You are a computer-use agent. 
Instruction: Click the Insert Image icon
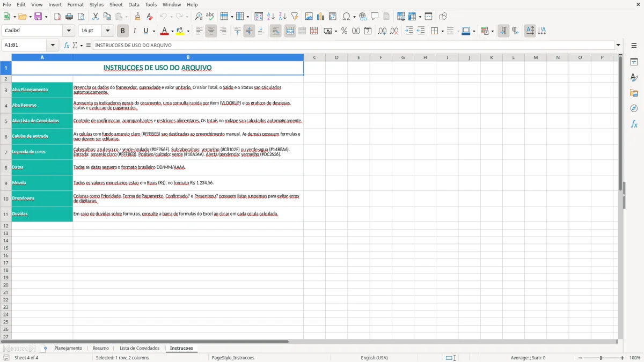pos(309,17)
